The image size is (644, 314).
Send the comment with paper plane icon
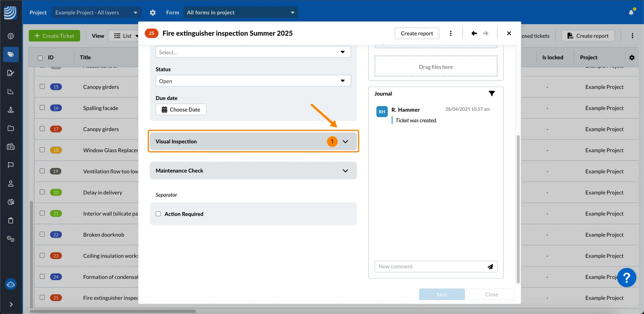[490, 267]
